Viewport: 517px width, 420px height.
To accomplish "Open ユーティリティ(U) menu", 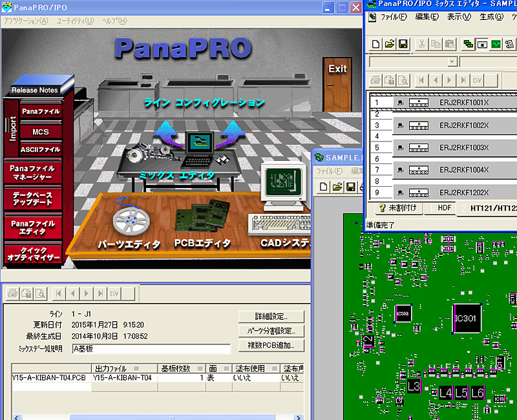I will [x=75, y=21].
